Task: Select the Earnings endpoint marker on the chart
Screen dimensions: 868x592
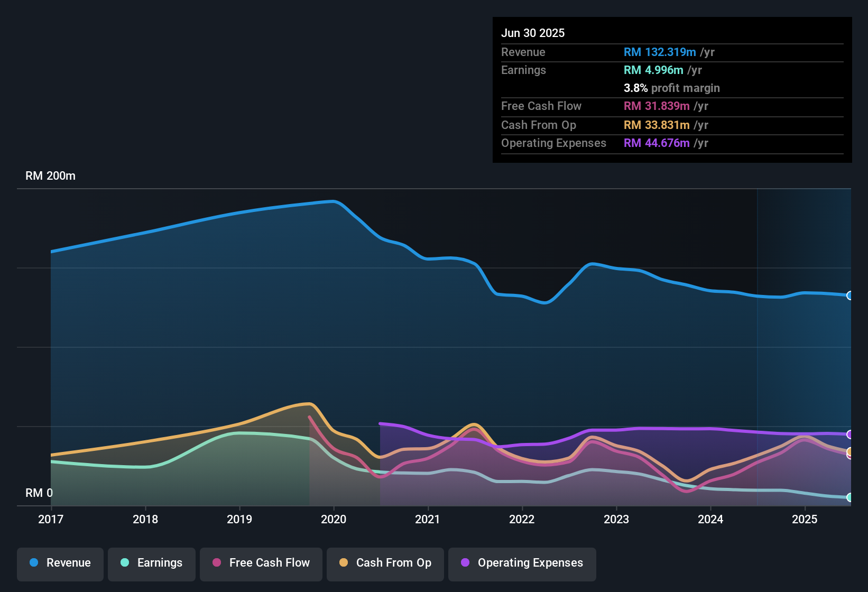Action: (x=849, y=497)
